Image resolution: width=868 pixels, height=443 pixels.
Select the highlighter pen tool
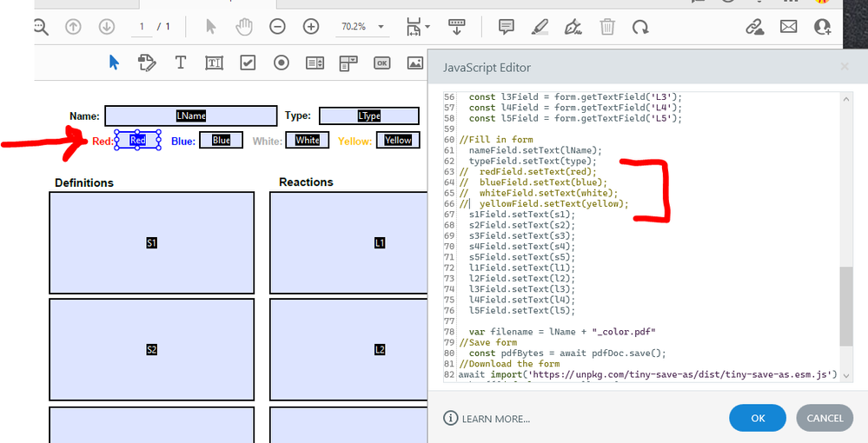tap(540, 27)
